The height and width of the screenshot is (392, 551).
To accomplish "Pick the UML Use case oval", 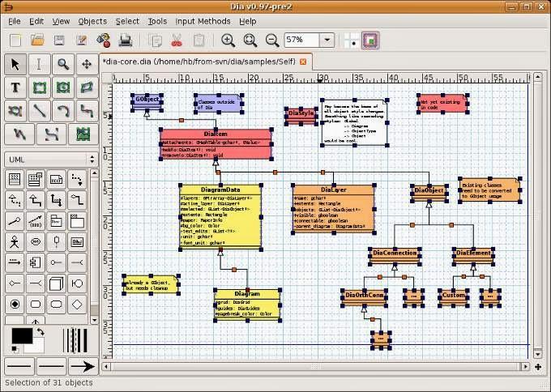I will tap(36, 241).
